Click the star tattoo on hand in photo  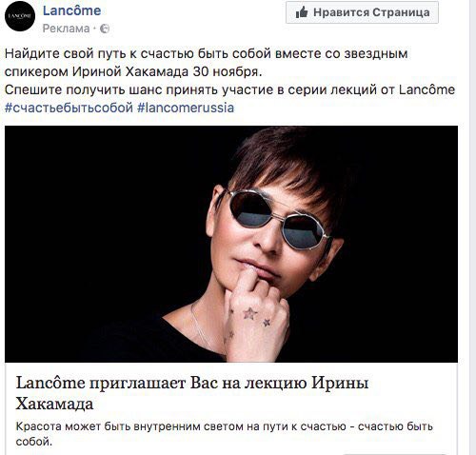tap(249, 314)
